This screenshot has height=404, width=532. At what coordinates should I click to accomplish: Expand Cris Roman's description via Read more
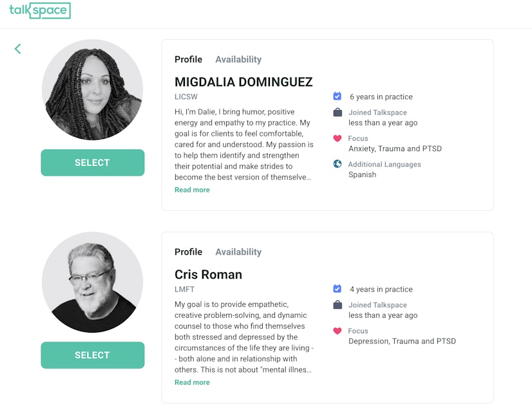pyautogui.click(x=192, y=382)
